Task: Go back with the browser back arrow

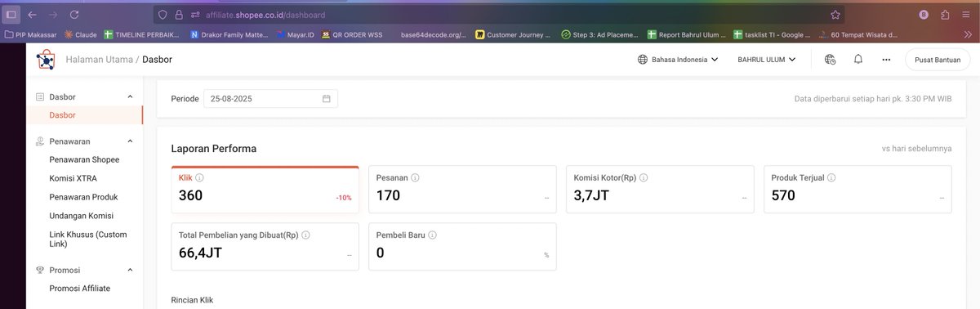Action: coord(32,15)
